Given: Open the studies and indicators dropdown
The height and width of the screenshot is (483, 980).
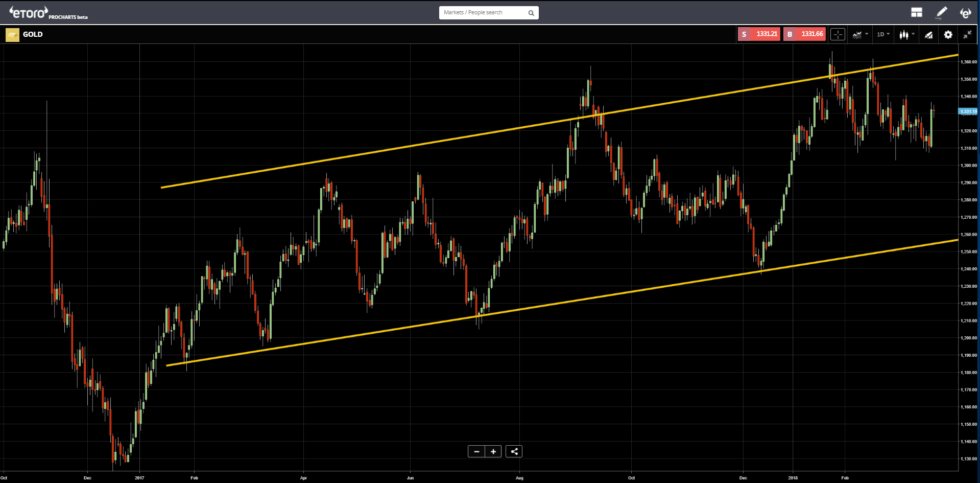Looking at the screenshot, I should (860, 34).
